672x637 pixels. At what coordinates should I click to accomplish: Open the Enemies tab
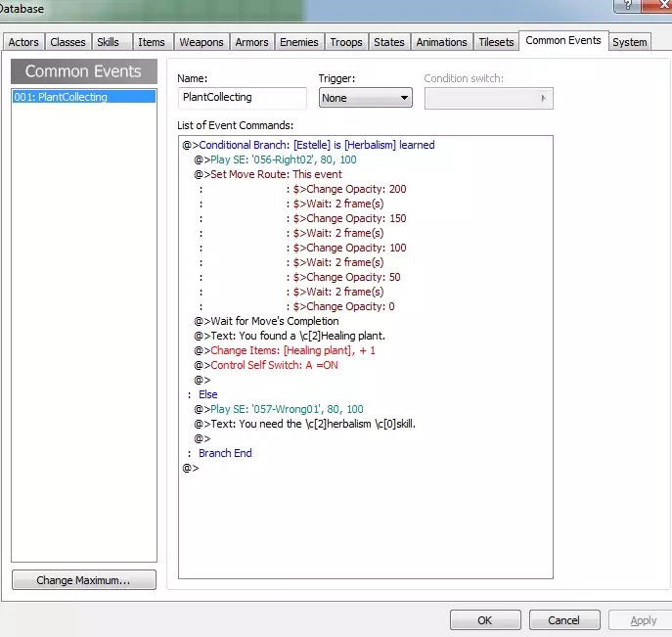(299, 42)
